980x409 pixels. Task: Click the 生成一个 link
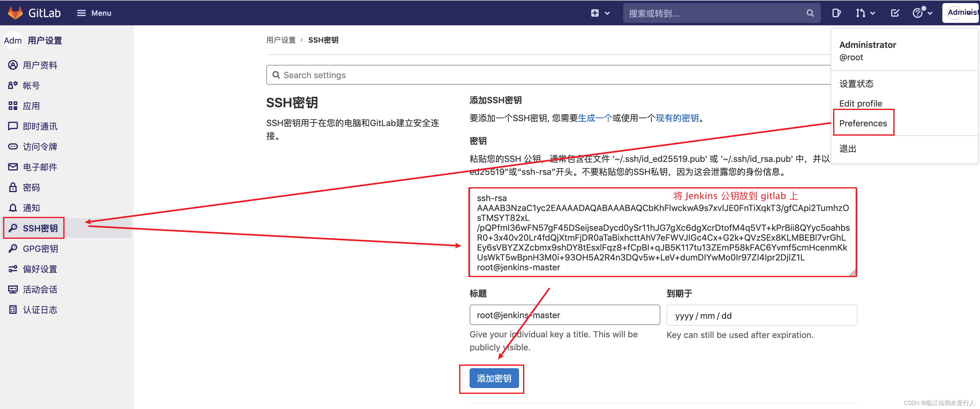point(595,118)
